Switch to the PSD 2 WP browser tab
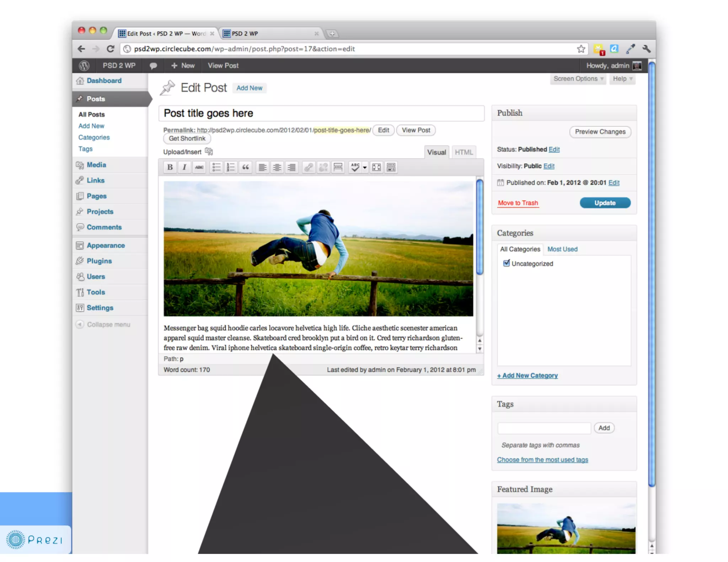Viewport: 728px width, 562px height. click(x=270, y=33)
